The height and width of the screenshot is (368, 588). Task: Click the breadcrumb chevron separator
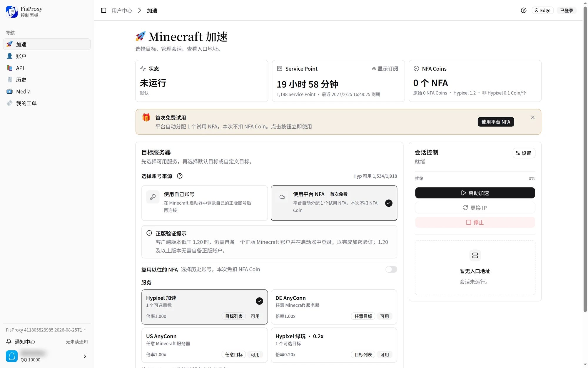pos(140,11)
